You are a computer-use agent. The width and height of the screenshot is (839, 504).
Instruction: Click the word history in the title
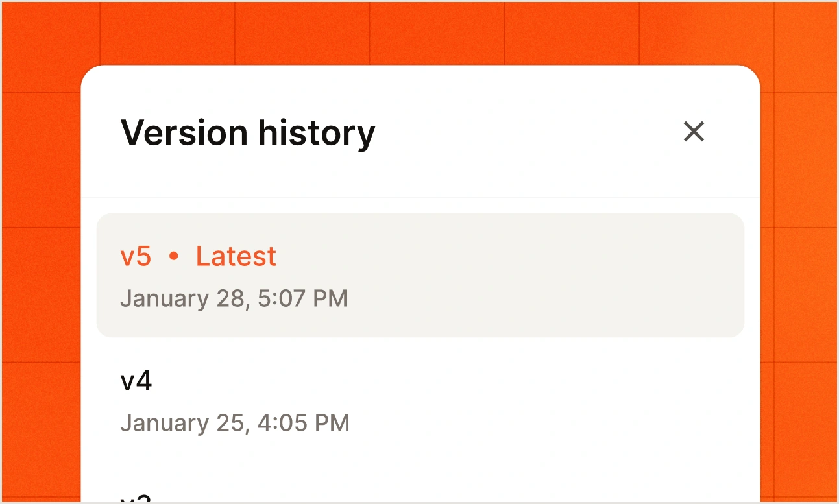coord(317,133)
